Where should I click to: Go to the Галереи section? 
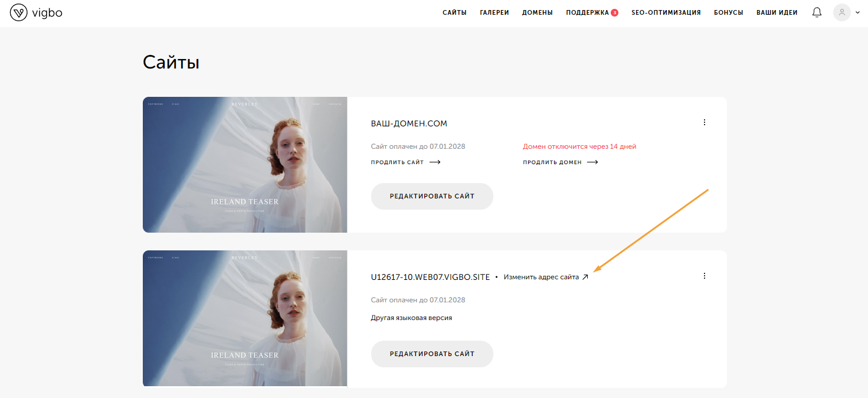(494, 12)
